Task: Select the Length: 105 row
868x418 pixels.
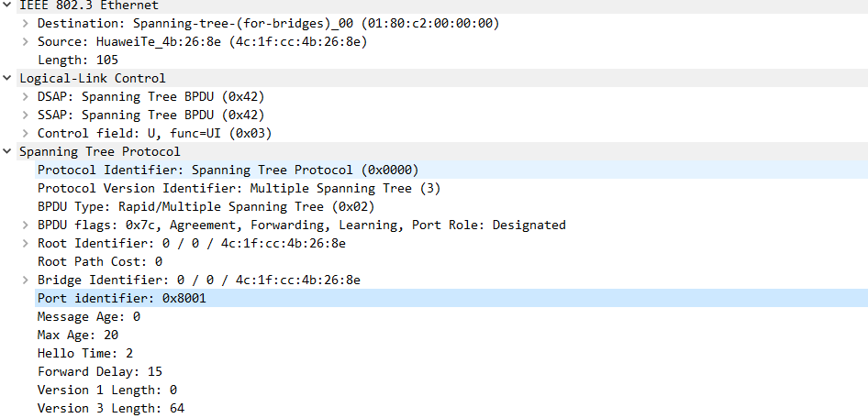Action: pyautogui.click(x=78, y=60)
